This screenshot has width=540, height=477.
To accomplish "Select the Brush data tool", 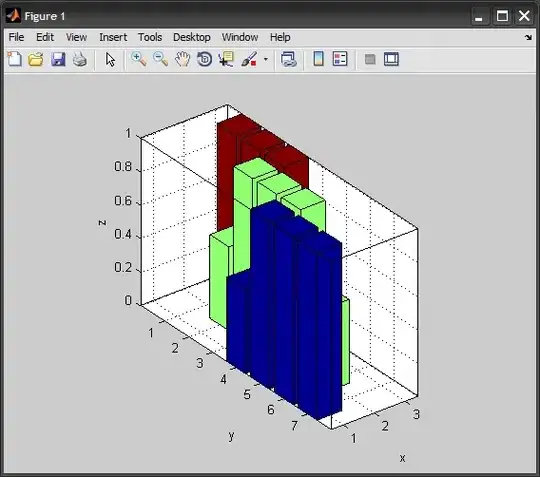I will [x=249, y=59].
